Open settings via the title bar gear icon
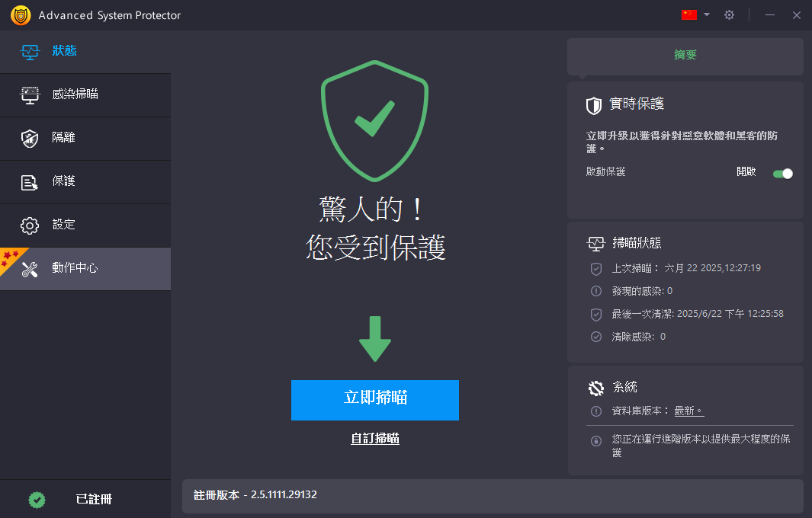 pyautogui.click(x=729, y=15)
